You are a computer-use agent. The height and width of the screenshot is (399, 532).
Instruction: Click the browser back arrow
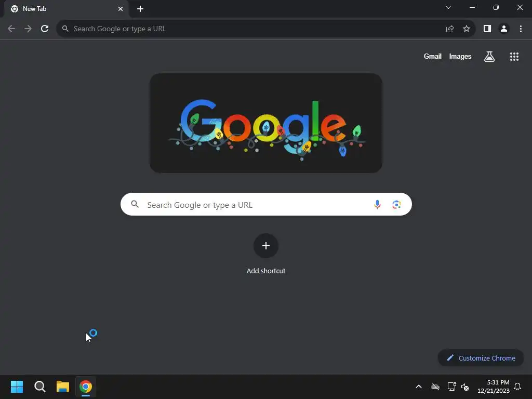click(x=11, y=29)
